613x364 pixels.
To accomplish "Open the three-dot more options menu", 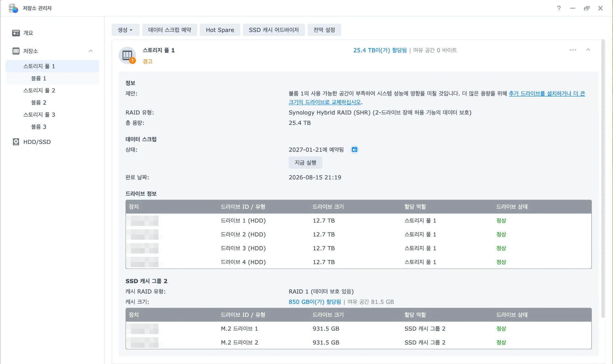I will [x=573, y=50].
